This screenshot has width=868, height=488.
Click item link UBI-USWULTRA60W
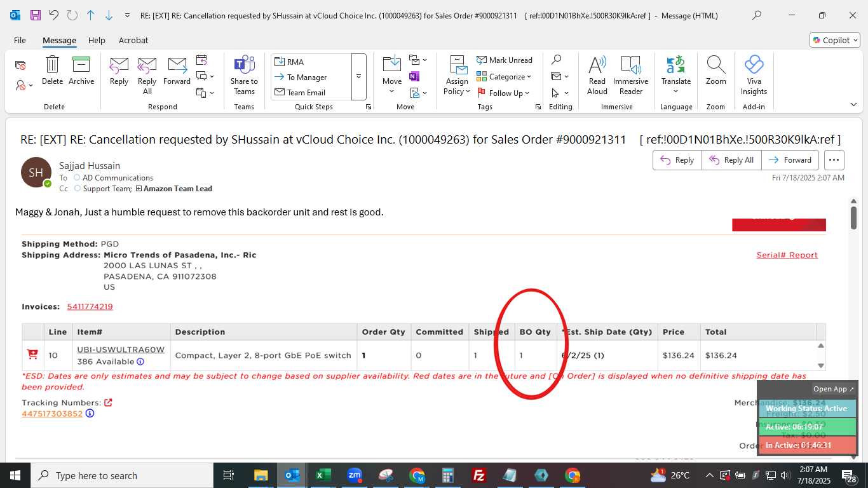pos(121,349)
